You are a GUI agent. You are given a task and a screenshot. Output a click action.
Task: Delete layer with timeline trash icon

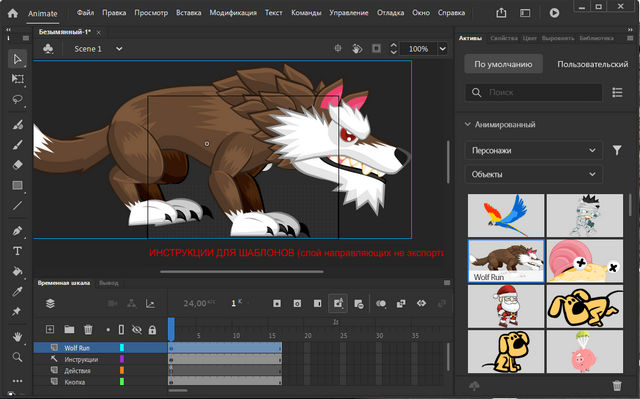88,329
